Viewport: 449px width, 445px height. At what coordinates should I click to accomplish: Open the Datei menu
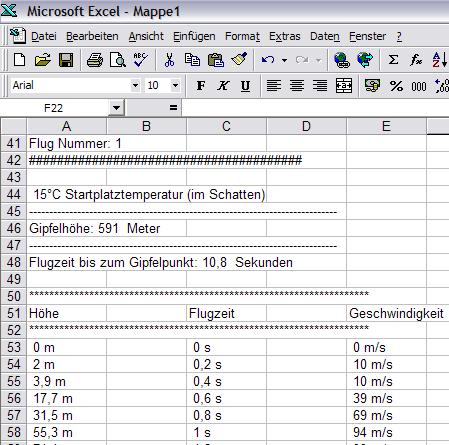point(44,36)
